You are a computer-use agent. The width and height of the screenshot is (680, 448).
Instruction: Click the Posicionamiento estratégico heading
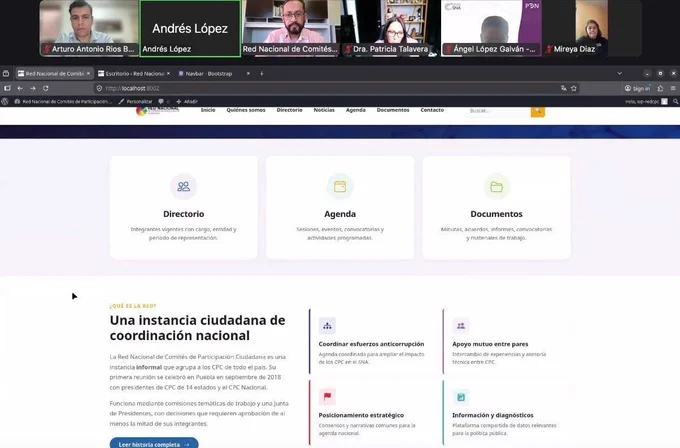(361, 415)
